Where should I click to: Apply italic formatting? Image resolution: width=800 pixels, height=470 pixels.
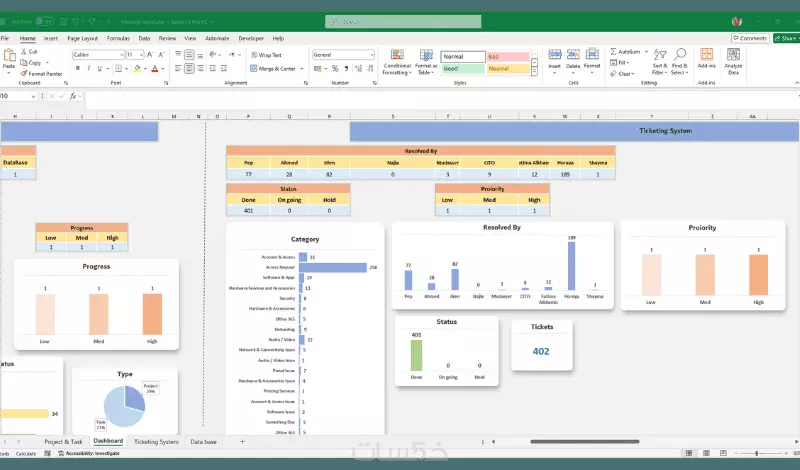coord(88,68)
